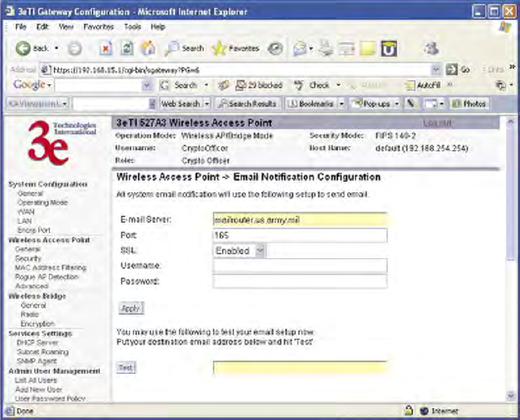This screenshot has width=520, height=420.
Task: Open the Tools menu
Action: click(x=133, y=27)
